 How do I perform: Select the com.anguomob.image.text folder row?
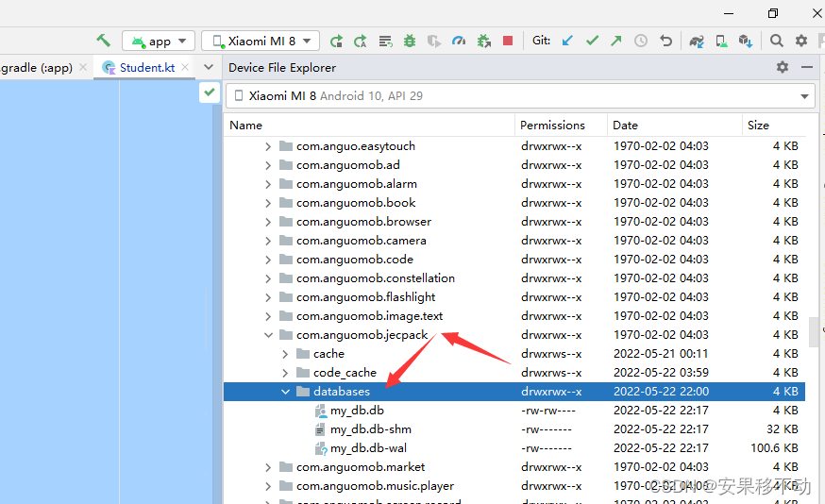[x=514, y=316]
